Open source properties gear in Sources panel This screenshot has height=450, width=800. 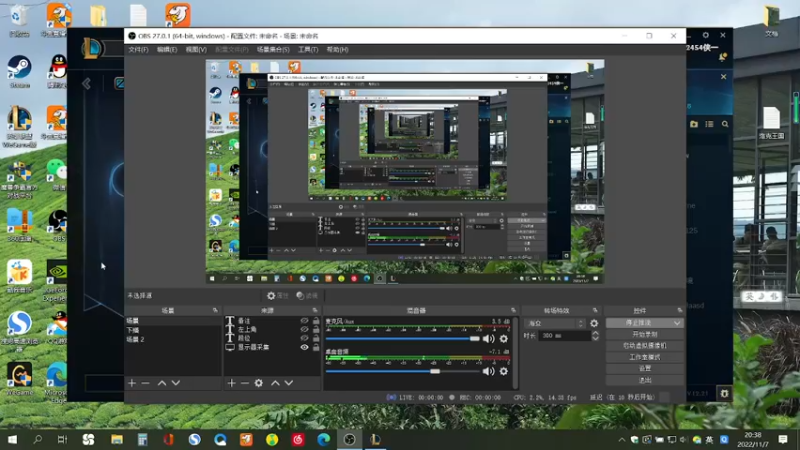click(x=259, y=383)
